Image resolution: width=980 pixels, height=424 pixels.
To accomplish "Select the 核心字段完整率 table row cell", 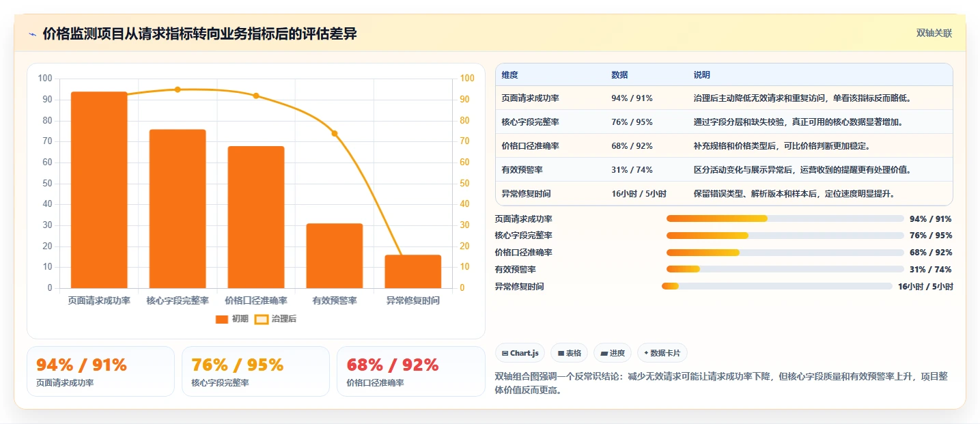I will click(x=530, y=122).
